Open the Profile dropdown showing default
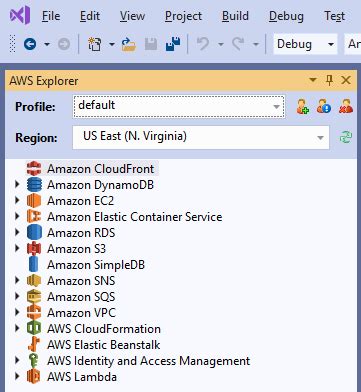The height and width of the screenshot is (392, 361). tap(179, 107)
